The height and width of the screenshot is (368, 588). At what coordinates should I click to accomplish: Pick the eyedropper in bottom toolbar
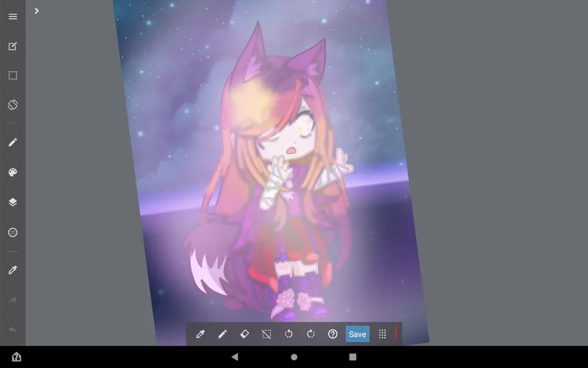click(x=201, y=334)
